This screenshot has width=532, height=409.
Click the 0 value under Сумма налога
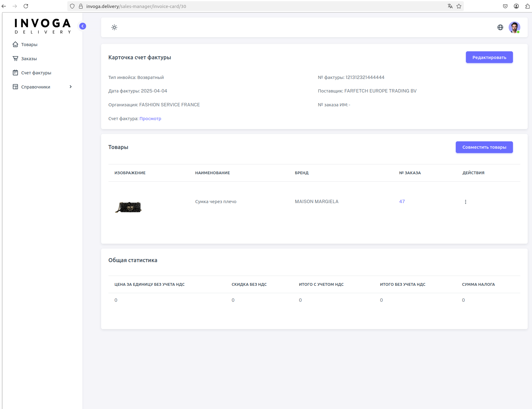[463, 300]
